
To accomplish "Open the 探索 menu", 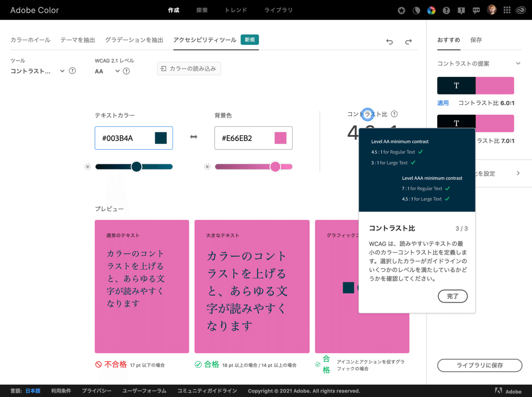I will pyautogui.click(x=202, y=10).
